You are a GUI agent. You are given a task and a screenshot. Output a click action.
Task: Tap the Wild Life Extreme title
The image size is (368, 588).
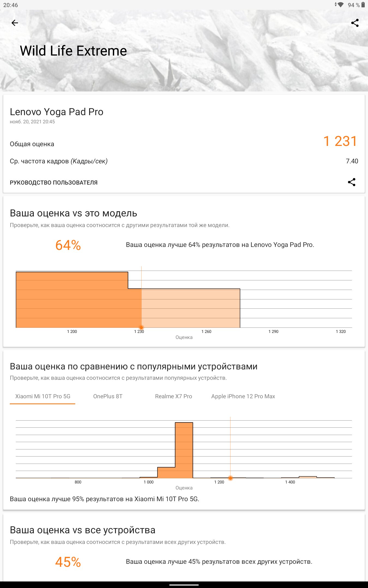(x=73, y=51)
